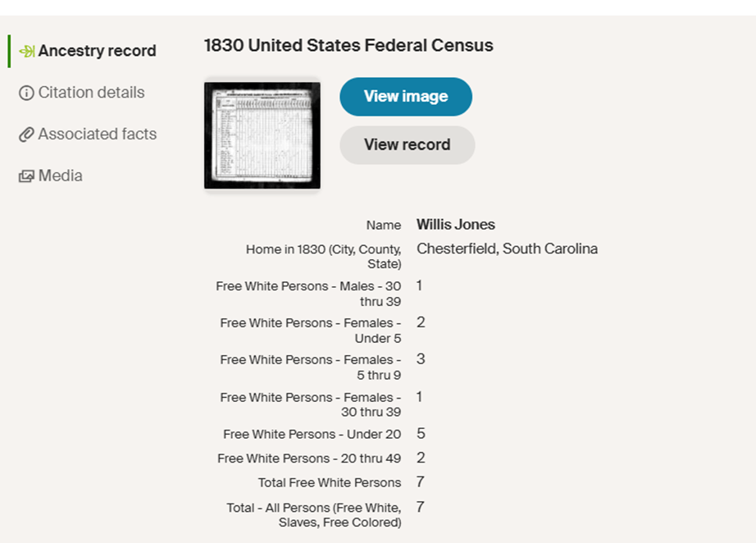Click the Citation details info icon
Image resolution: width=756 pixels, height=543 pixels.
(x=26, y=93)
